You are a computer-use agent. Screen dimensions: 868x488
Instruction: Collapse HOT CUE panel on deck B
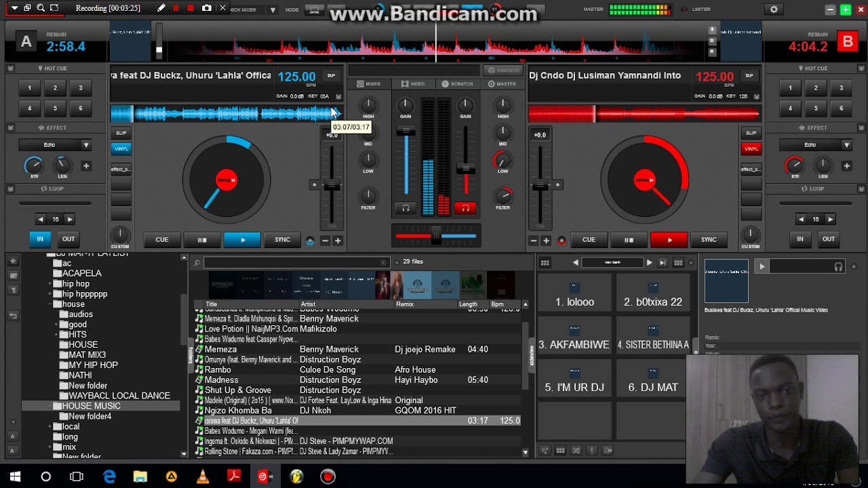point(861,68)
